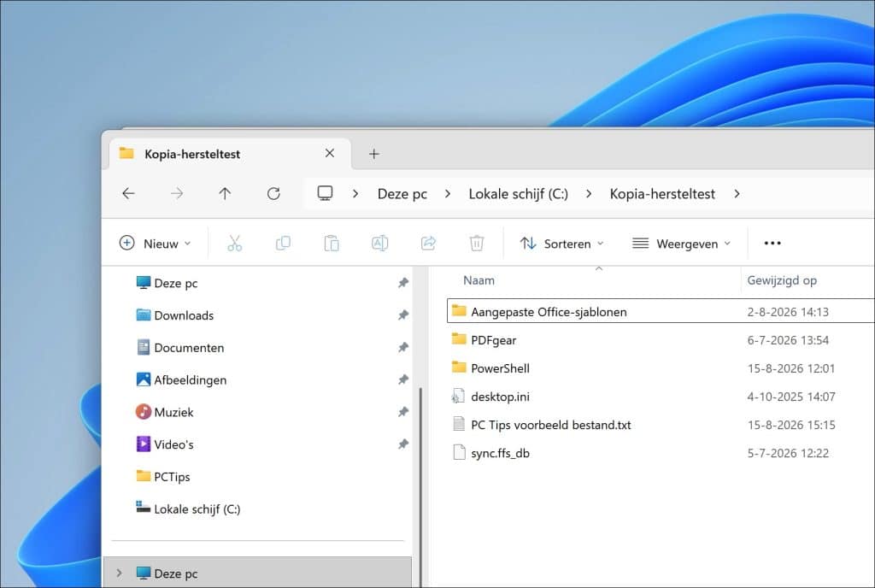Click the date 15-8-2026 12:01
Image resolution: width=875 pixels, height=588 pixels.
coord(790,368)
